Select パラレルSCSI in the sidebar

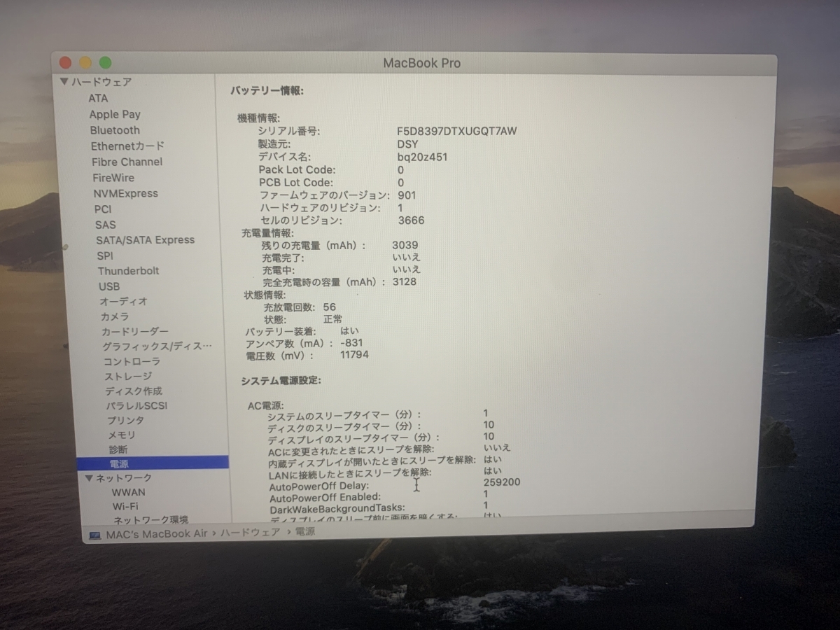tap(137, 405)
